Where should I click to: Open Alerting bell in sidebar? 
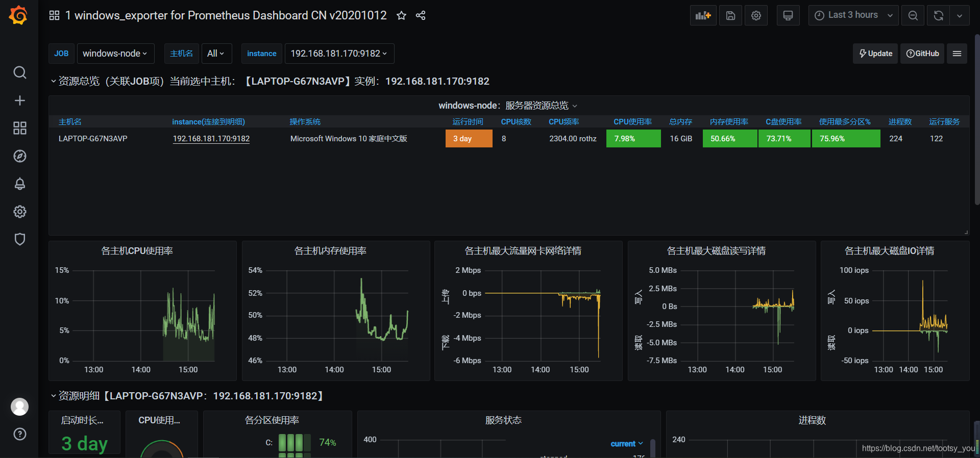click(x=19, y=184)
